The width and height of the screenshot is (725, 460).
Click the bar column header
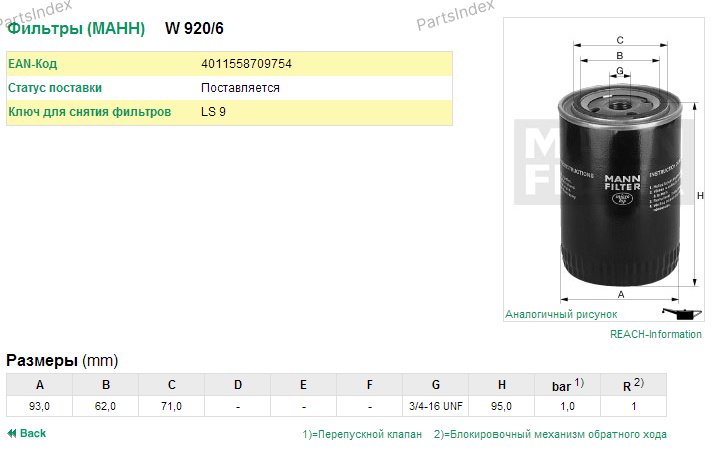click(x=568, y=385)
